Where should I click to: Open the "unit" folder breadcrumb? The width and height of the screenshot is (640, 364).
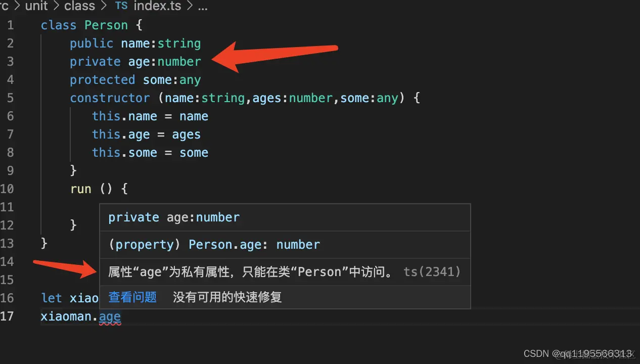(x=36, y=6)
